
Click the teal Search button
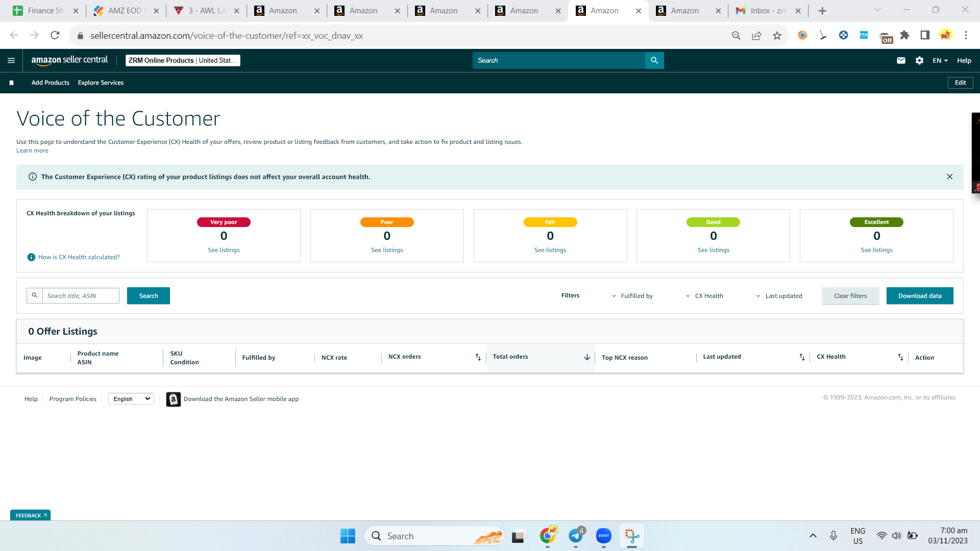[x=149, y=296]
